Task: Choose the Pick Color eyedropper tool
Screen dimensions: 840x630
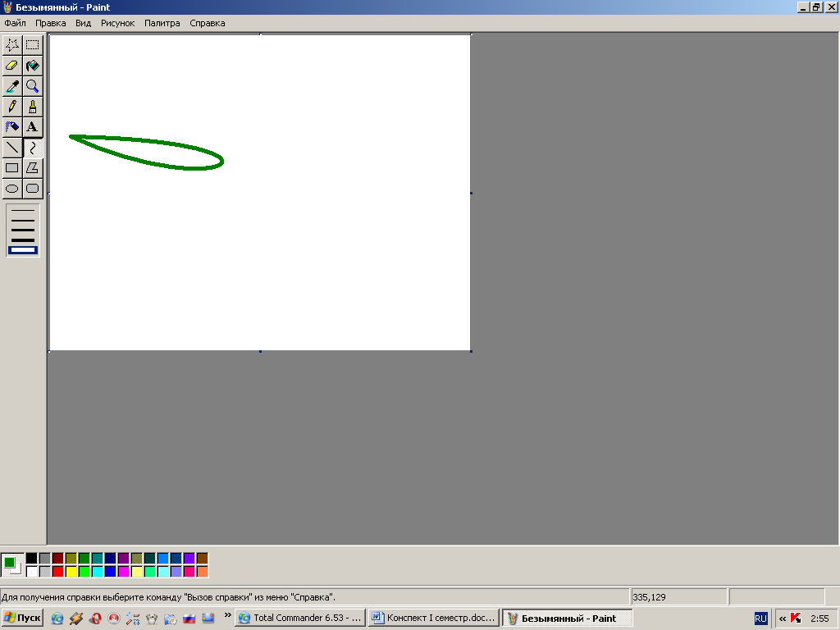Action: point(11,85)
